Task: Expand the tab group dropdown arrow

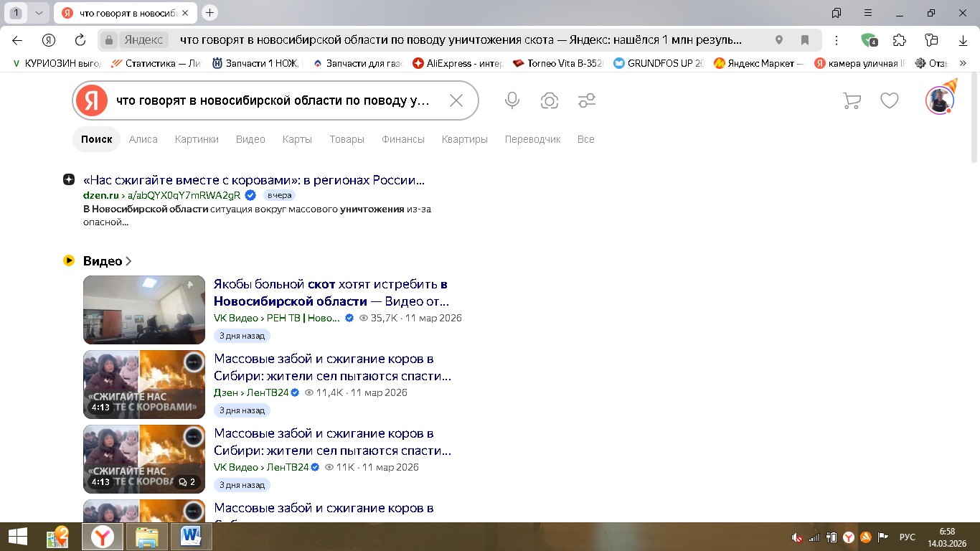Action: (39, 12)
